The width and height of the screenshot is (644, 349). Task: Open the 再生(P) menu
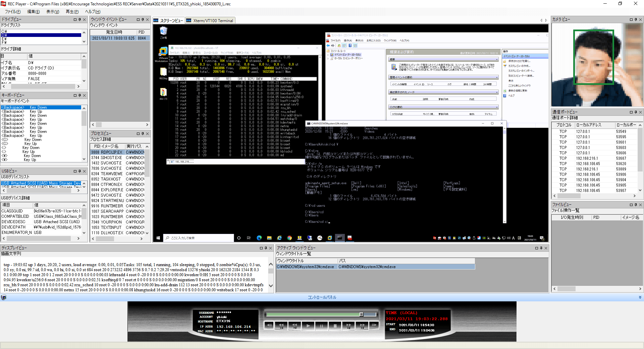coord(72,12)
